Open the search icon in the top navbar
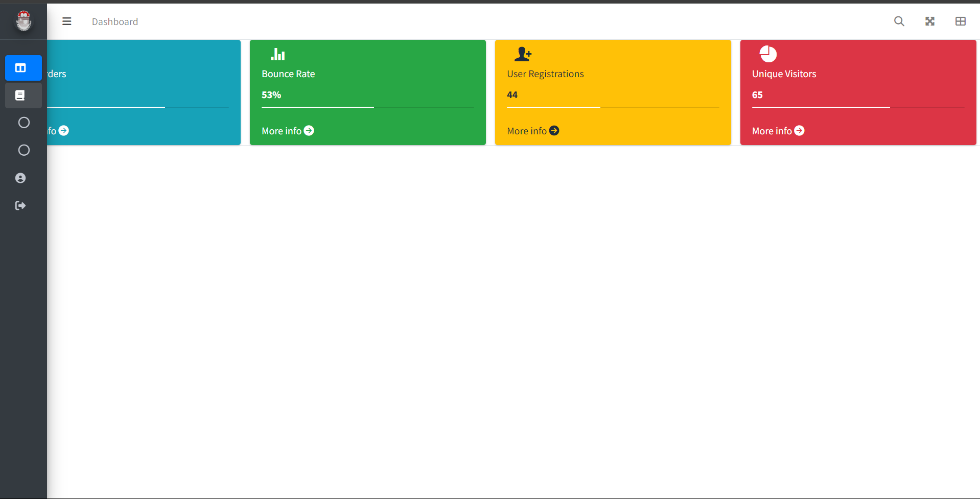 899,21
